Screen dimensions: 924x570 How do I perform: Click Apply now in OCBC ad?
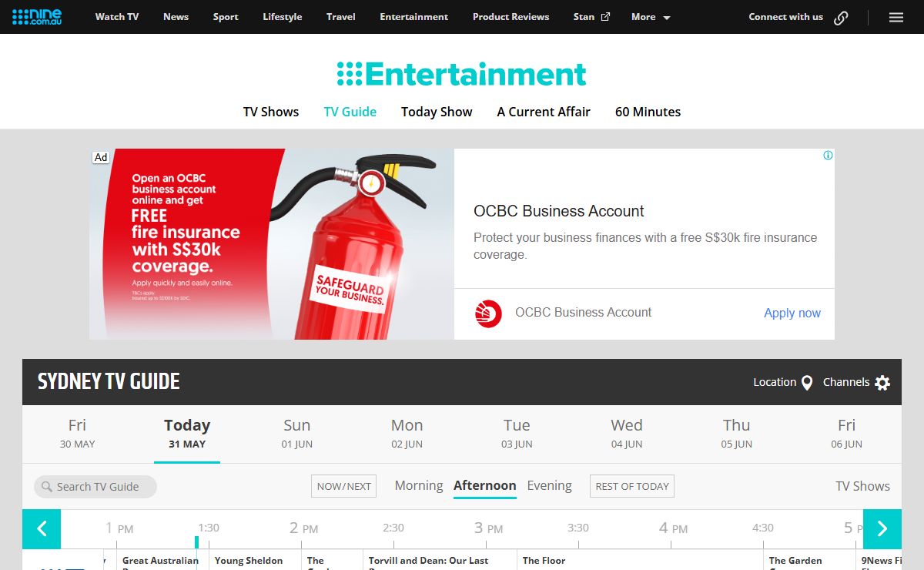click(792, 313)
